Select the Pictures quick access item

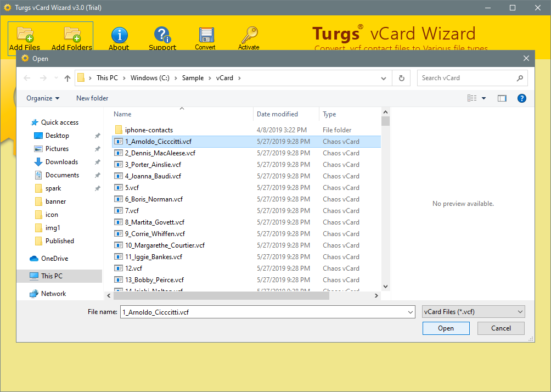[x=57, y=149]
